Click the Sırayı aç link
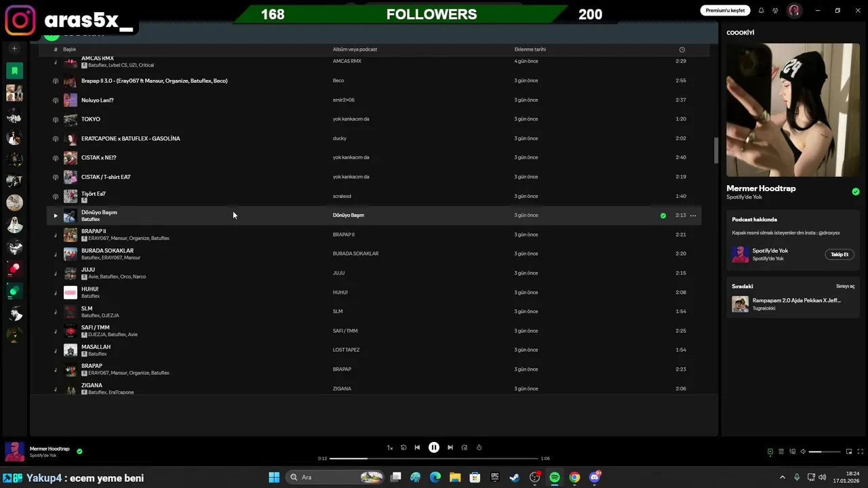Viewport: 868px width, 488px height. pos(845,286)
